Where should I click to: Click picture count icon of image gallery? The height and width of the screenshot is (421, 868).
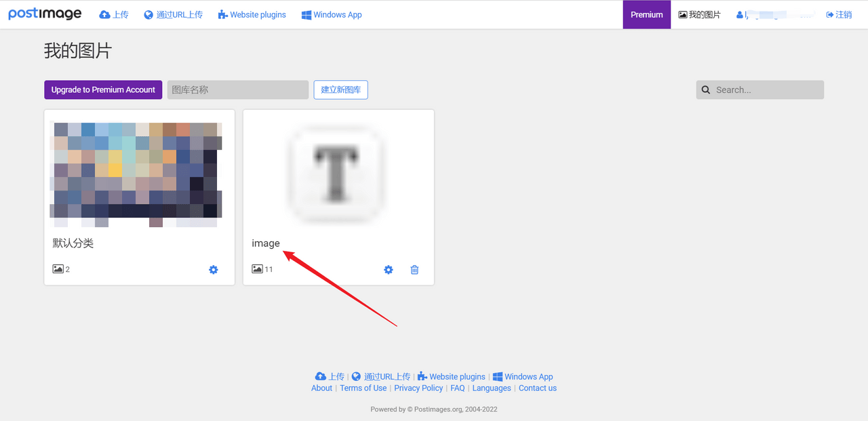257,269
